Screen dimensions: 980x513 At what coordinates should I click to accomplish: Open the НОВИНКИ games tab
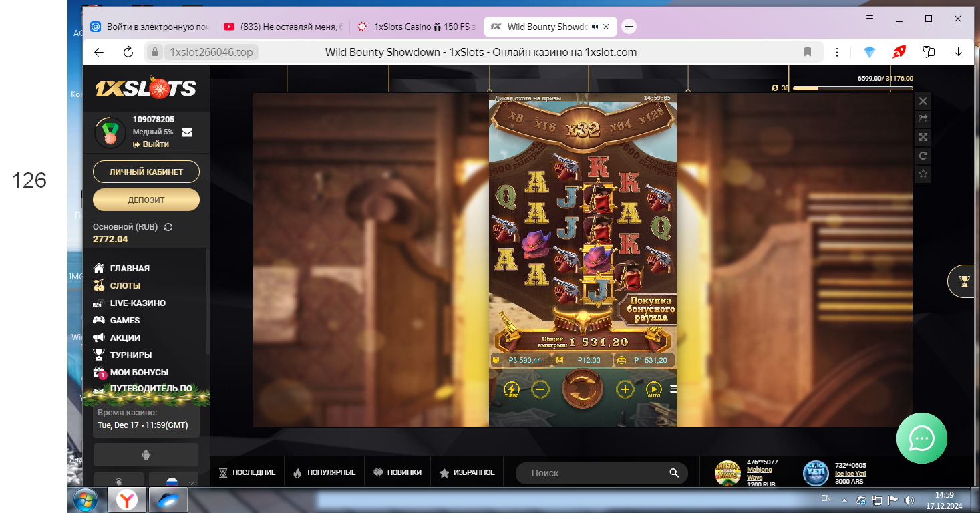[397, 472]
